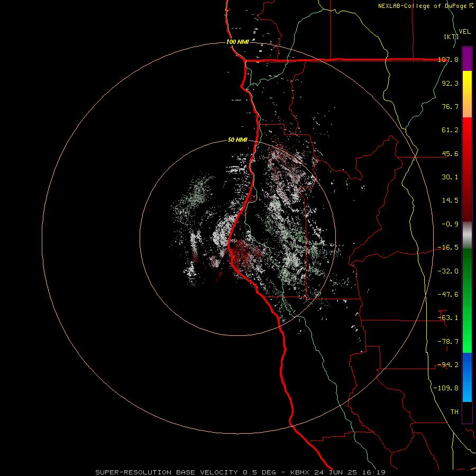Screen dimensions: 476x476
Task: Click the 24 JUN 25 16:19 timestamp
Action: (x=350, y=472)
